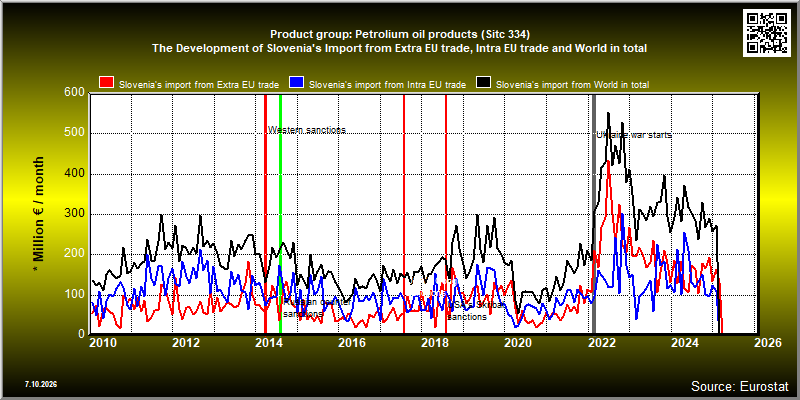Select the black World in total legend swatch

pyautogui.click(x=483, y=83)
